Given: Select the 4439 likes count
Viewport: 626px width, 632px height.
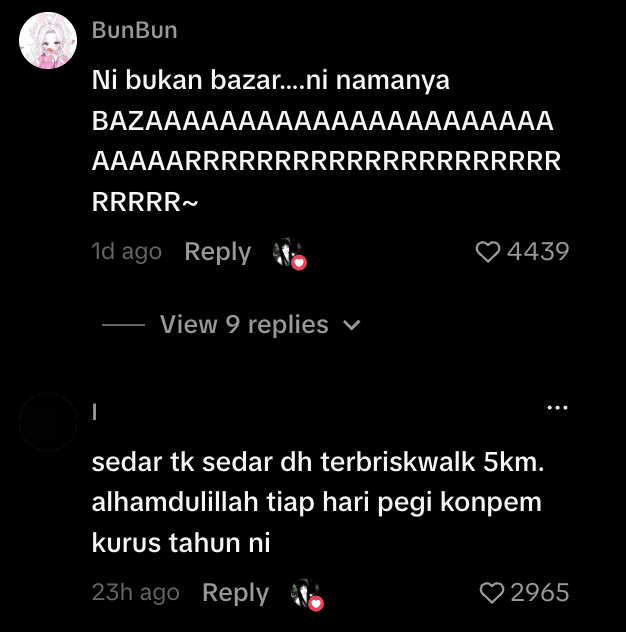Looking at the screenshot, I should (538, 252).
